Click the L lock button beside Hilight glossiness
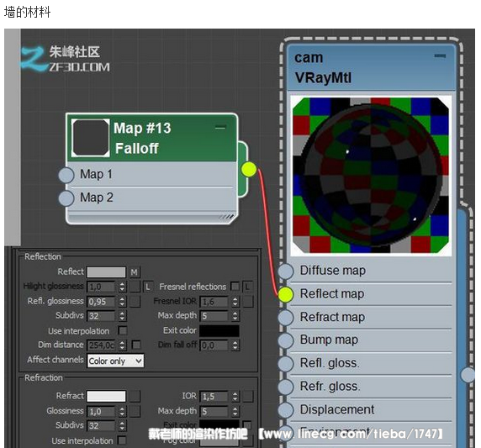 click(x=148, y=287)
